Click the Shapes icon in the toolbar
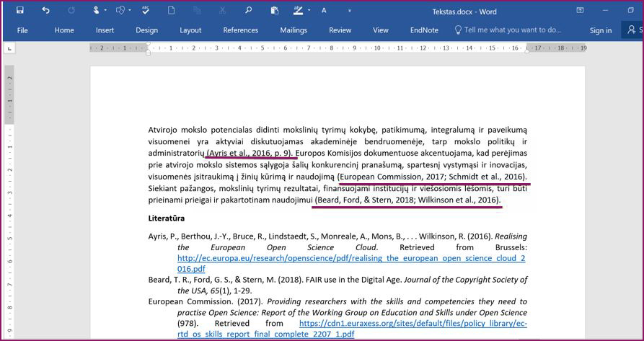The image size is (644, 341). (x=120, y=10)
